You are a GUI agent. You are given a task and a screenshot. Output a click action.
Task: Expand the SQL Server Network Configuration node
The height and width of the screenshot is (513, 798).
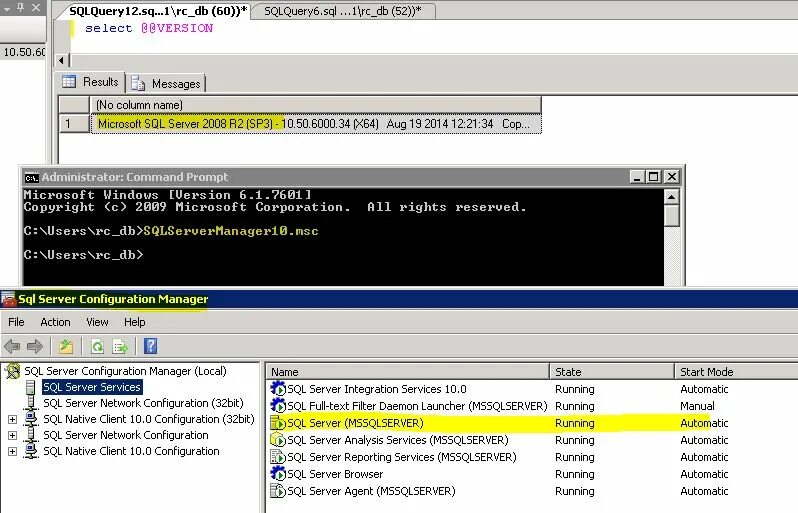coord(12,436)
